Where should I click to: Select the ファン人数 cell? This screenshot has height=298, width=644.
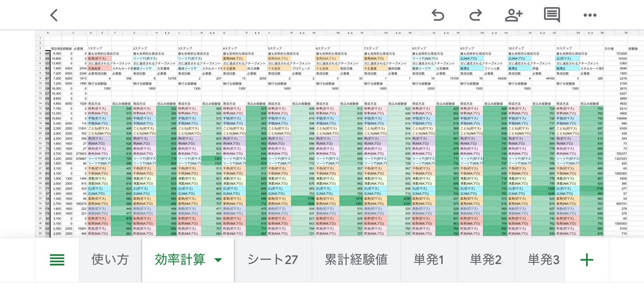click(496, 68)
